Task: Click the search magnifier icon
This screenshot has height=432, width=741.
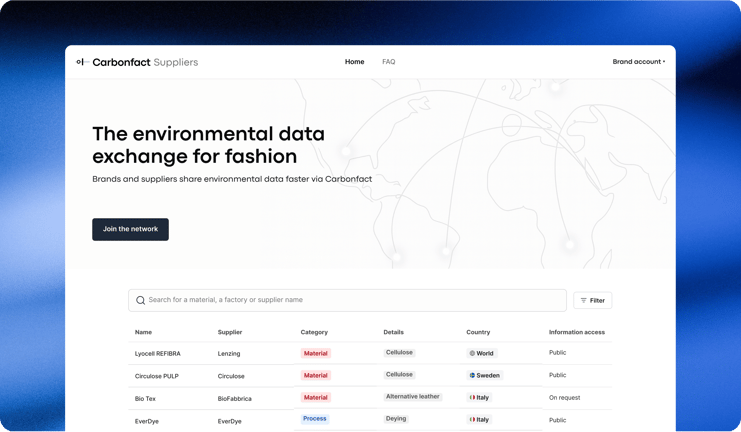Action: click(140, 300)
